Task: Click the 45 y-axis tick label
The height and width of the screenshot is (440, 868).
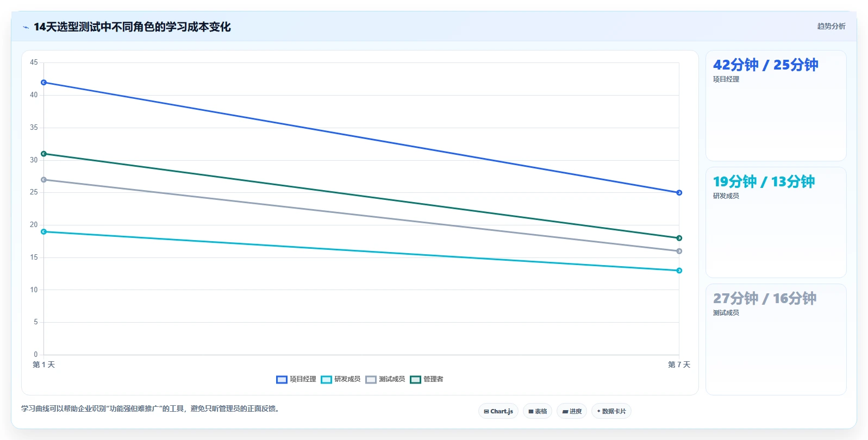Action: (x=34, y=62)
